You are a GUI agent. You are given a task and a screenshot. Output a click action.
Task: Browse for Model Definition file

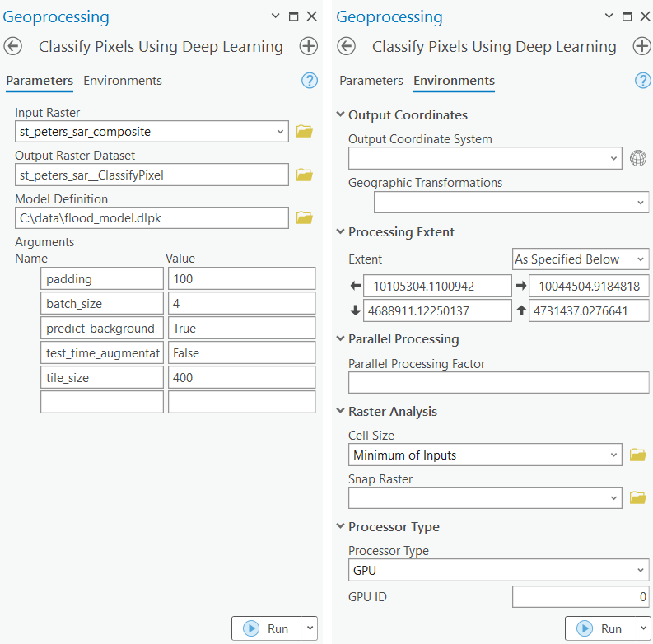(305, 217)
